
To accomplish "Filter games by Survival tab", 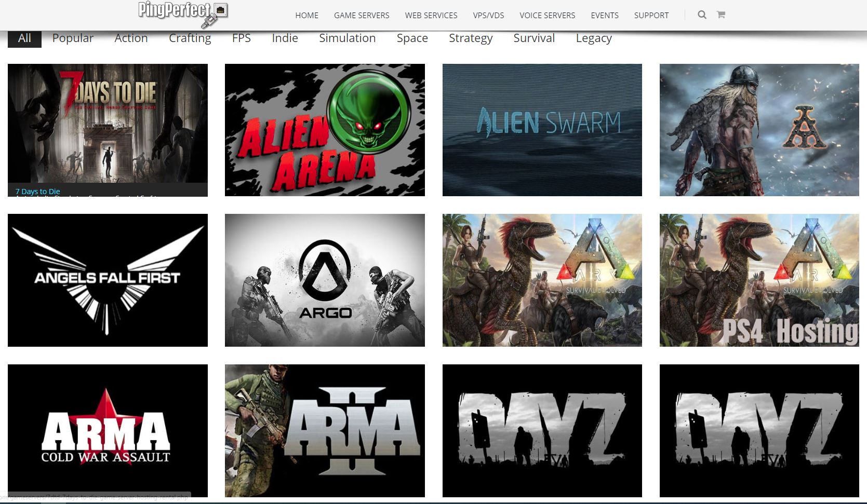I will [x=533, y=38].
